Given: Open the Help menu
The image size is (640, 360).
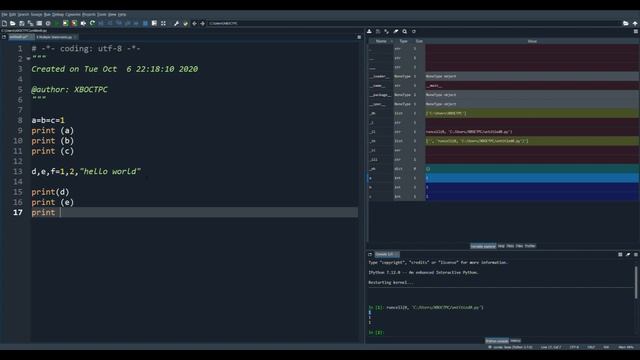Looking at the screenshot, I should tap(122, 14).
